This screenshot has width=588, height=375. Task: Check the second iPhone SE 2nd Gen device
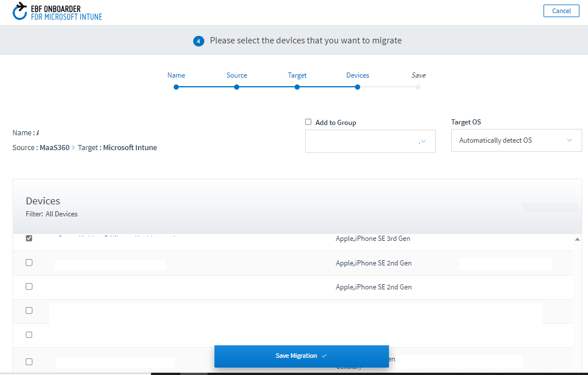tap(29, 287)
